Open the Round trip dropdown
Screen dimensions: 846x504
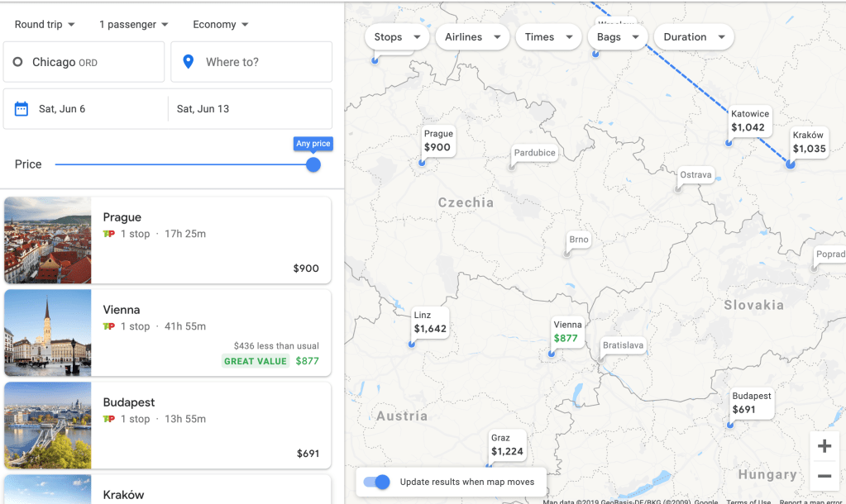click(x=45, y=25)
